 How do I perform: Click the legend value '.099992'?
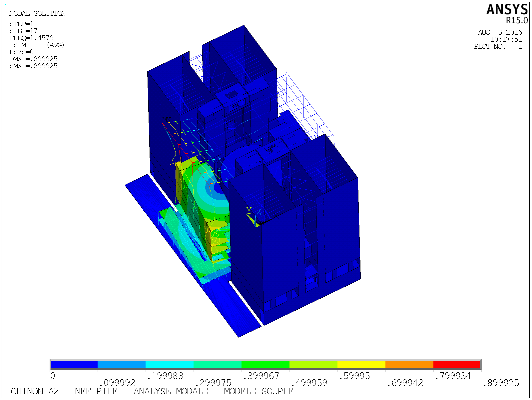click(117, 383)
